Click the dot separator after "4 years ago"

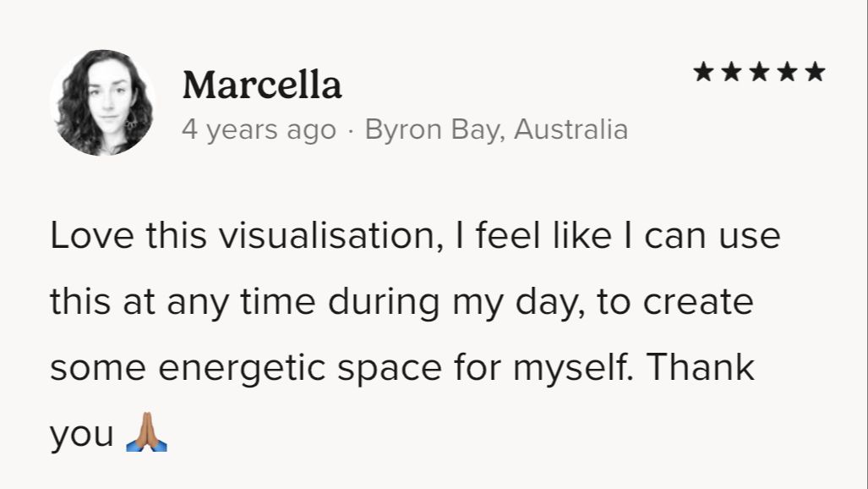[351, 131]
